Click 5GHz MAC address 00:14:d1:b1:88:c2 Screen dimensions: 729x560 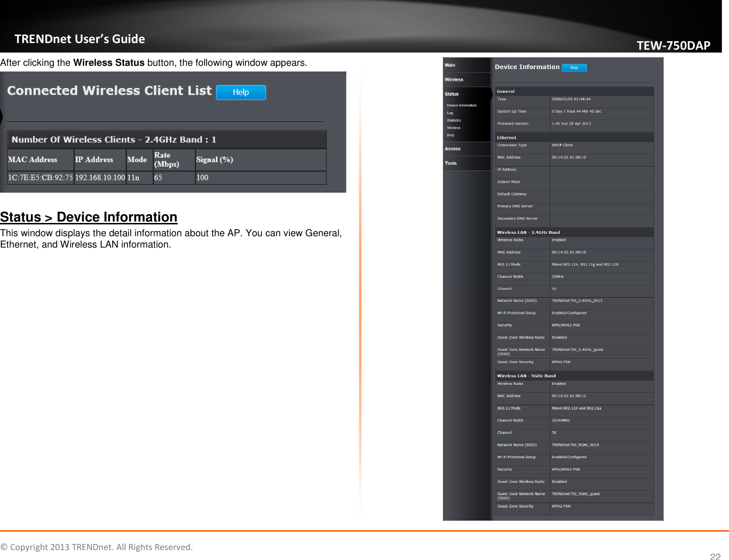click(568, 396)
